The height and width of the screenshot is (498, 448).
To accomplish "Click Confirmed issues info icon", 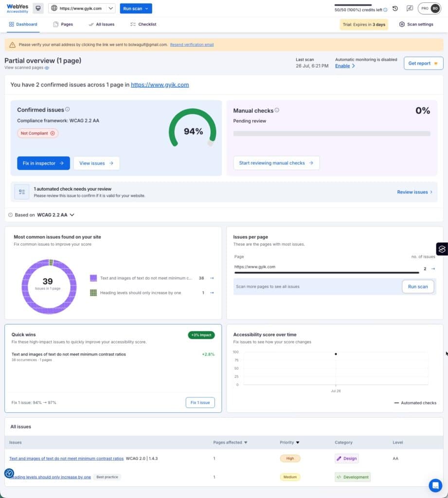I will [x=67, y=109].
